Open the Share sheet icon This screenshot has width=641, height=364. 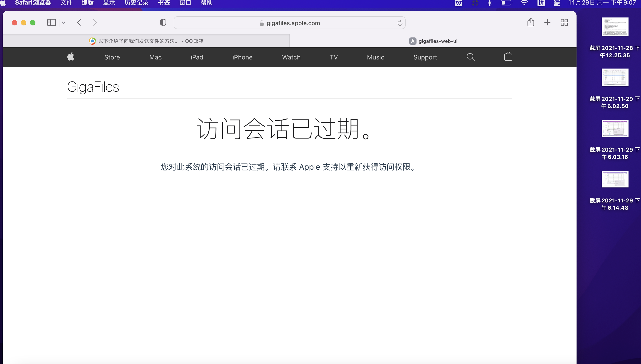tap(530, 22)
